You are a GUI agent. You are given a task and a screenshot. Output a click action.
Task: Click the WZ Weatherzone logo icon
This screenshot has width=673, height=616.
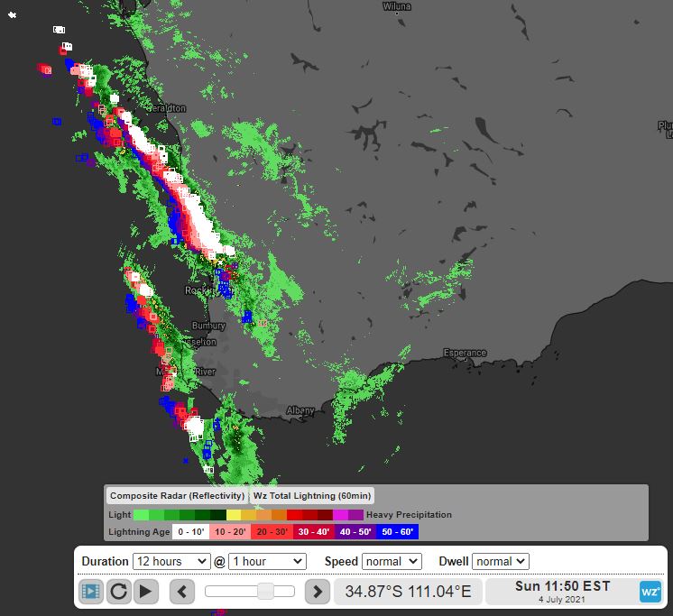[x=650, y=592]
